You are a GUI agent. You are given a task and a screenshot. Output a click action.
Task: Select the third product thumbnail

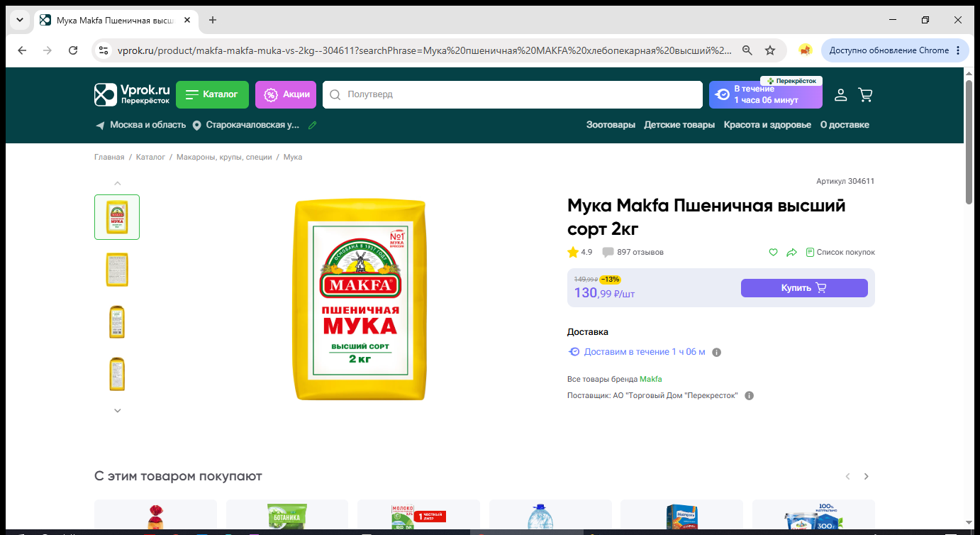coord(117,322)
